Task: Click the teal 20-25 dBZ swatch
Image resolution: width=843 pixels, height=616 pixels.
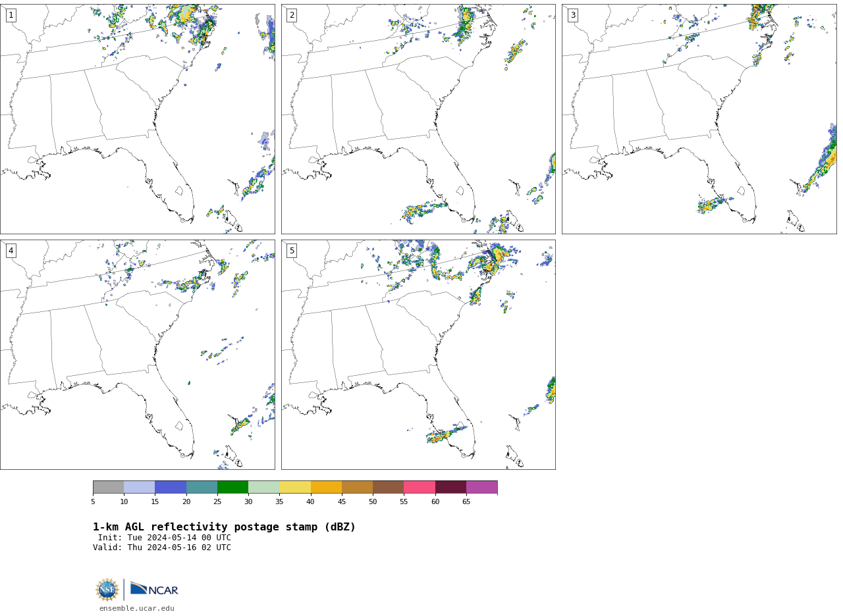Action: click(202, 487)
